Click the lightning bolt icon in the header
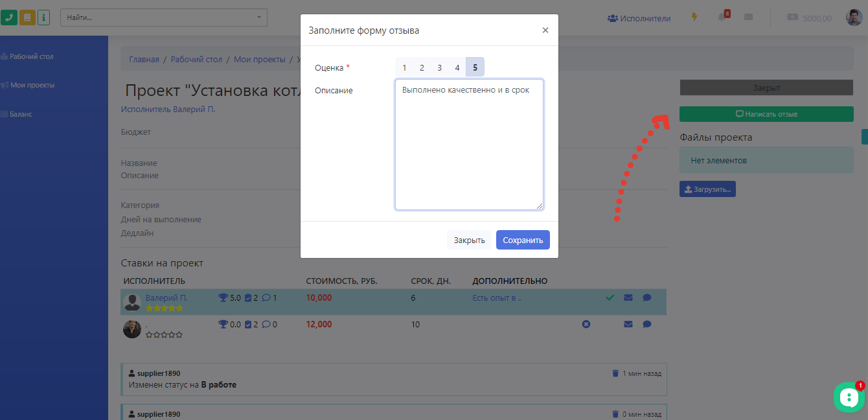Viewport: 868px width, 420px height. coord(694,17)
